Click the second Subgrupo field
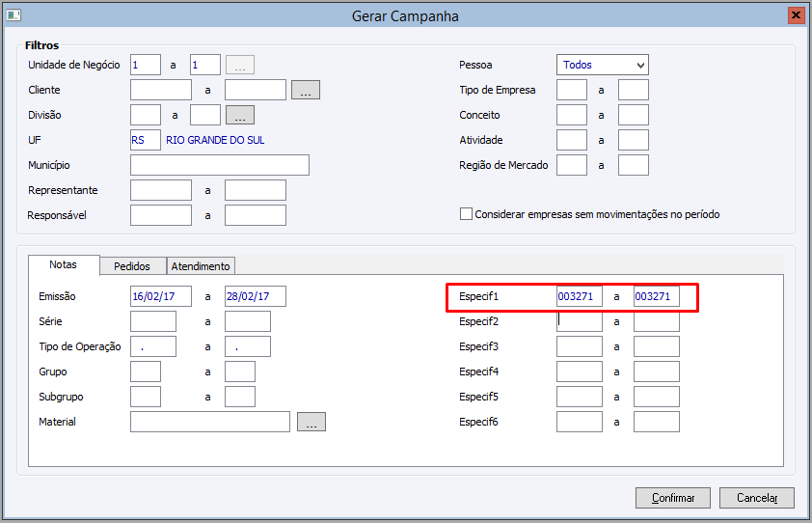Screen dimensions: 812x523 point(240,397)
